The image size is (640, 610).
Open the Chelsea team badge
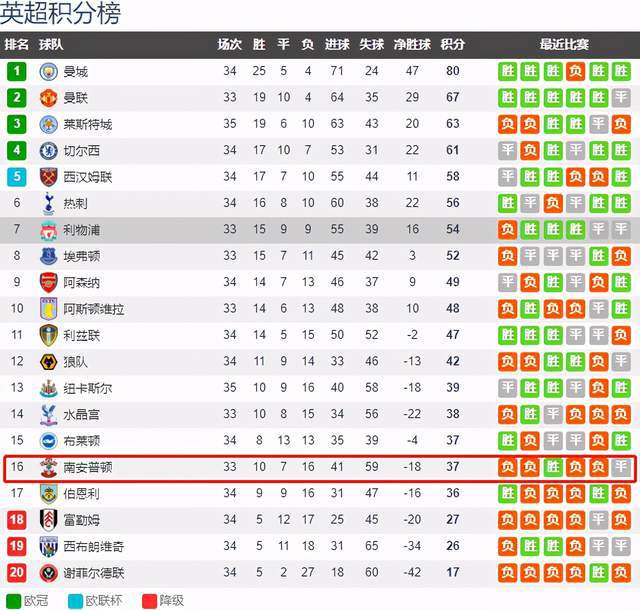pos(48,151)
